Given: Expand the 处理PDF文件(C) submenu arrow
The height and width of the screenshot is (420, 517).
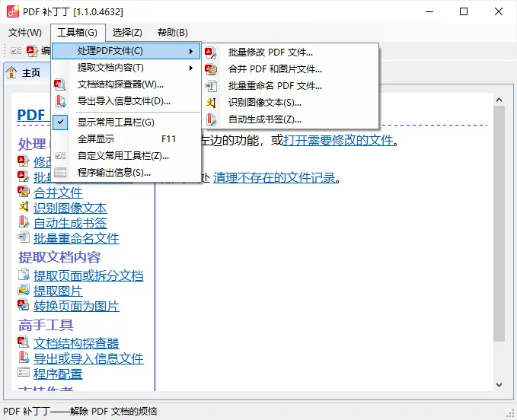Looking at the screenshot, I should [191, 52].
